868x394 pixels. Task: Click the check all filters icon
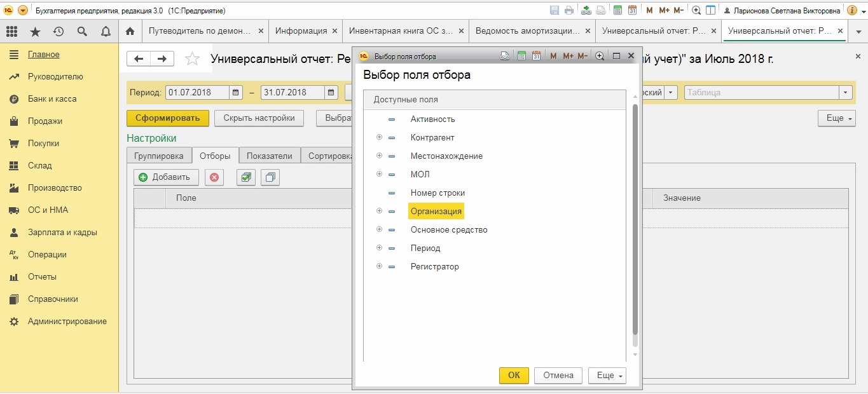[245, 177]
